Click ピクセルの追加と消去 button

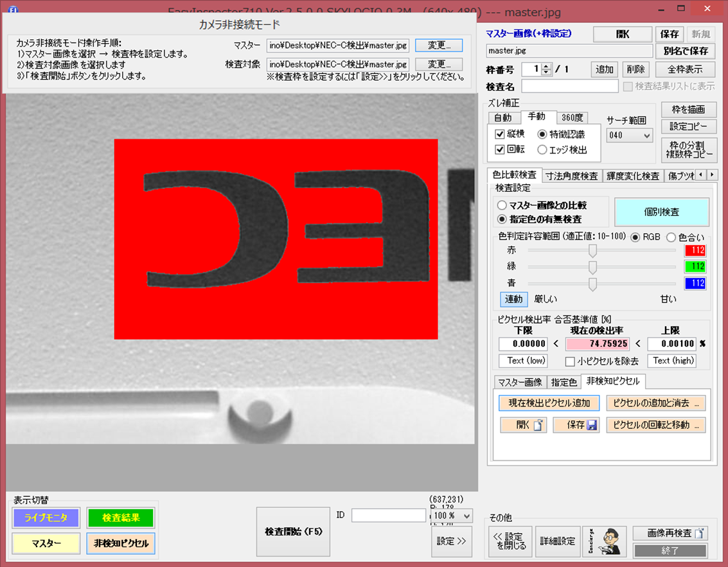click(x=655, y=403)
